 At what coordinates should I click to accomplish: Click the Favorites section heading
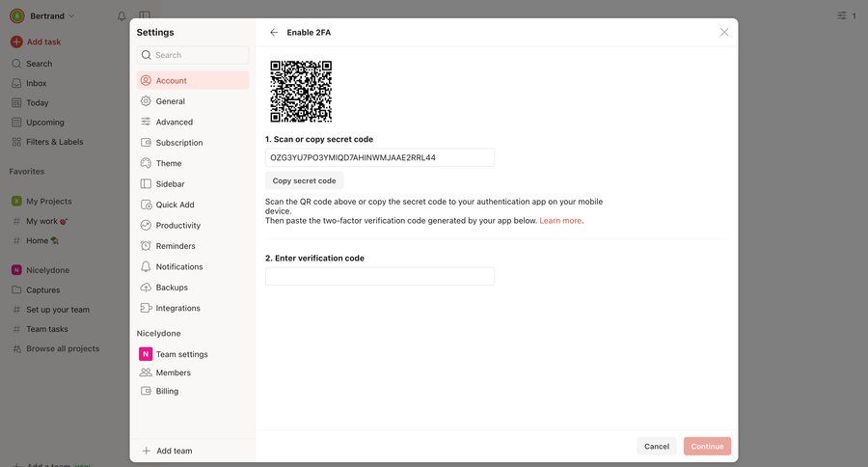27,172
